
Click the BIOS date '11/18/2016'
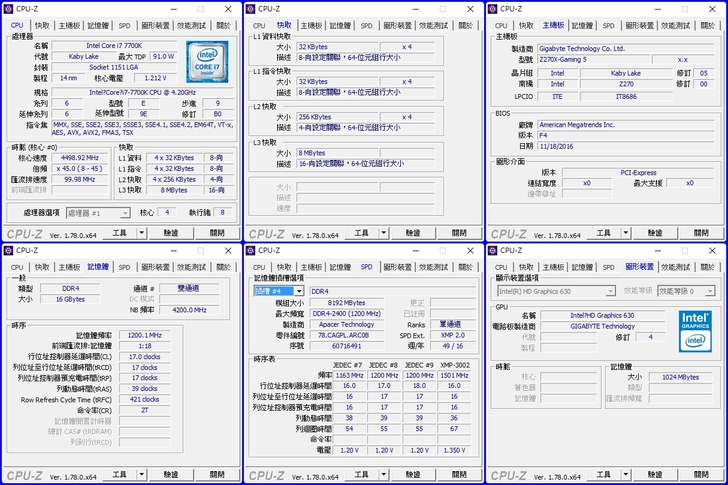click(625, 146)
